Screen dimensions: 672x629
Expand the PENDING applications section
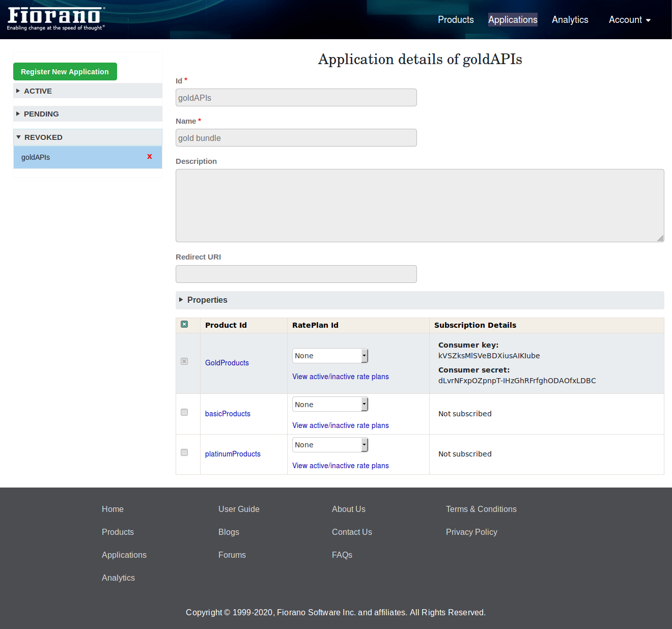(88, 113)
